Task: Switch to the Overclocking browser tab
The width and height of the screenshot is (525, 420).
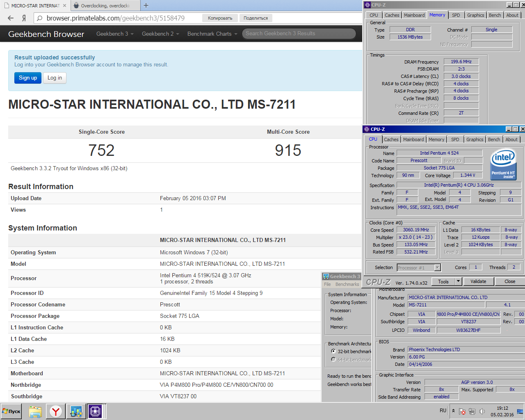Action: coord(105,6)
